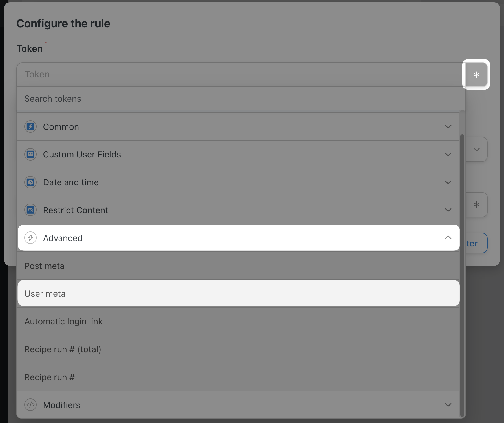
Task: Select the Post meta token
Action: coord(45,266)
